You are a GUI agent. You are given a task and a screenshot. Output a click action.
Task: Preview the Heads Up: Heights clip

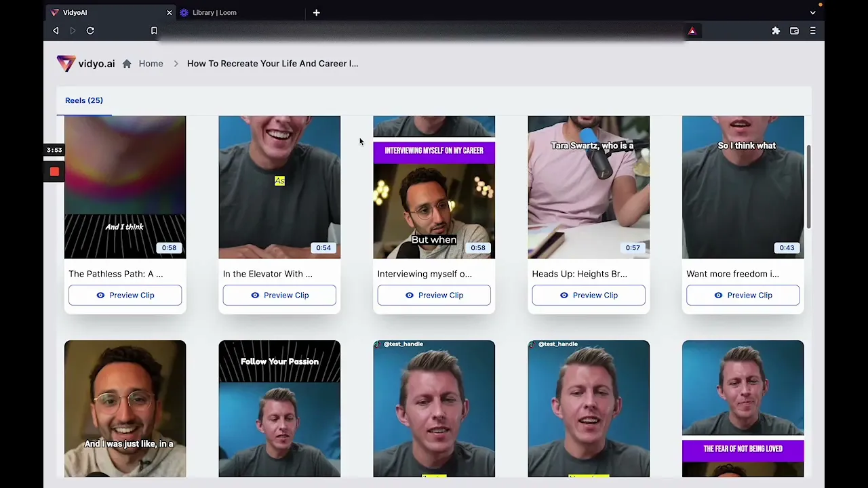tap(589, 295)
